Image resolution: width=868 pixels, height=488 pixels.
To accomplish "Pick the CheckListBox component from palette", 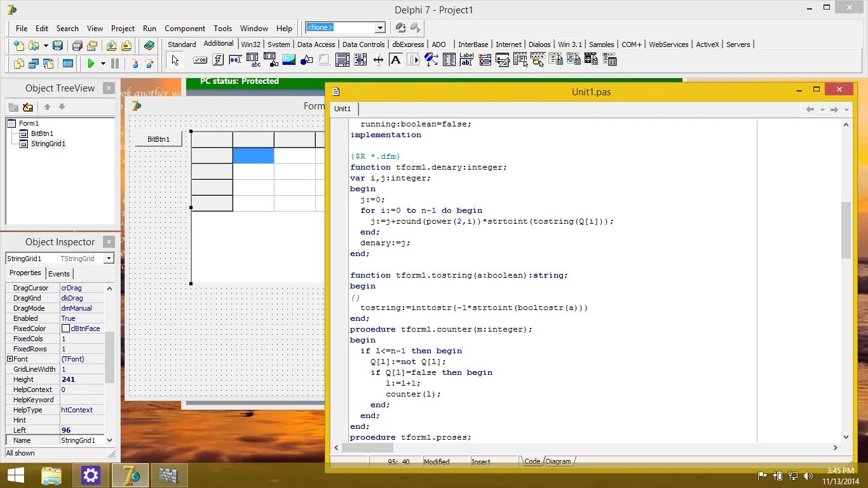I will [360, 60].
